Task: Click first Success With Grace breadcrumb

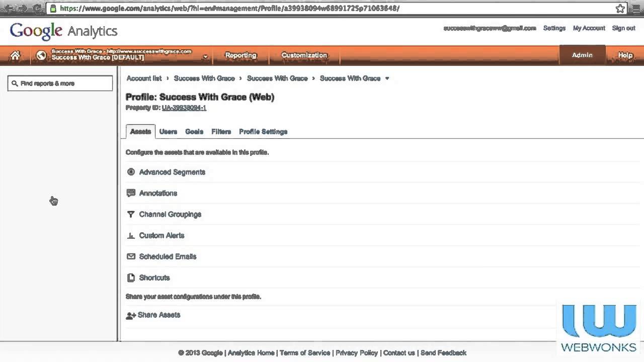Action: pyautogui.click(x=204, y=78)
